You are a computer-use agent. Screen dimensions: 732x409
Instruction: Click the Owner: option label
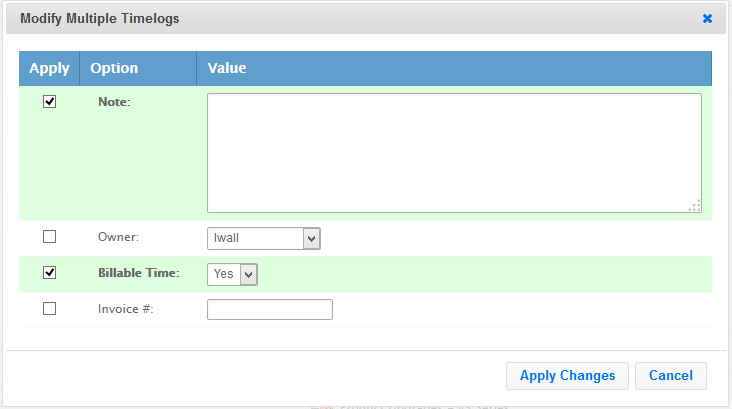point(118,238)
